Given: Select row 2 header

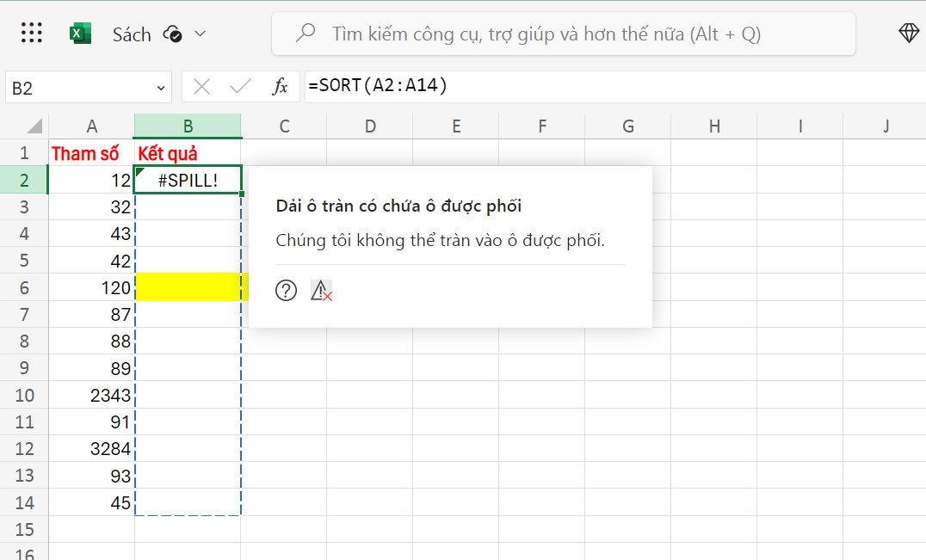Looking at the screenshot, I should (x=24, y=180).
